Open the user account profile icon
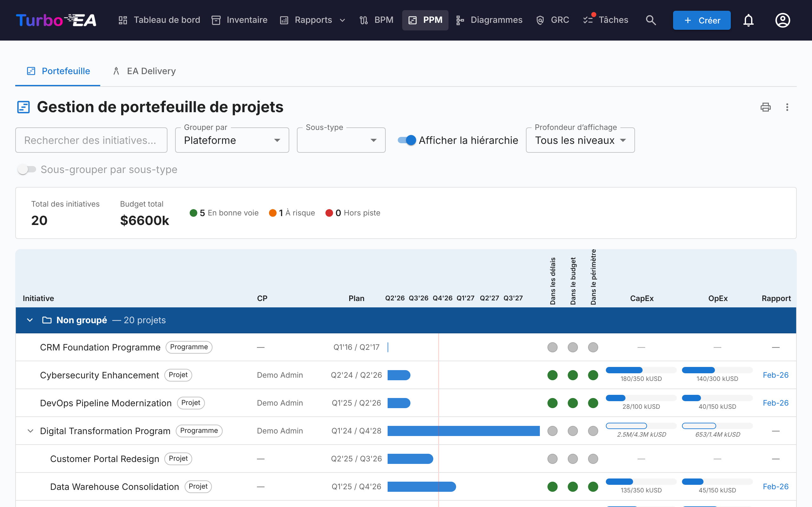 783,20
